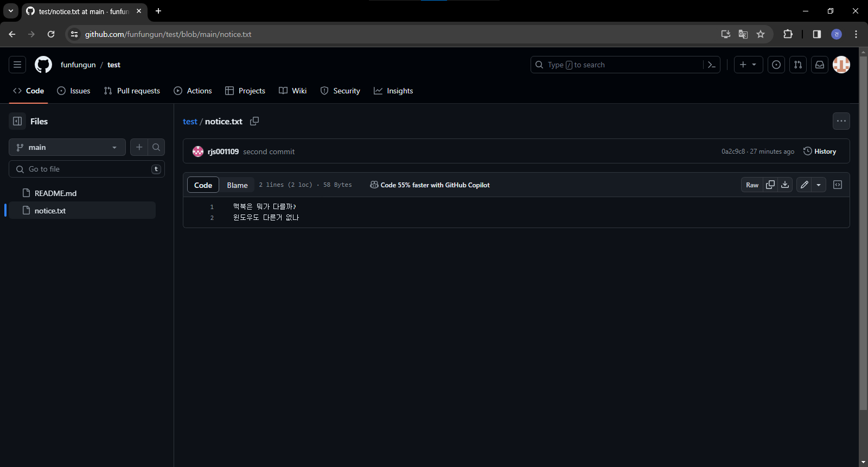Open the notifications inbox icon
Image resolution: width=868 pixels, height=467 pixels.
point(820,65)
